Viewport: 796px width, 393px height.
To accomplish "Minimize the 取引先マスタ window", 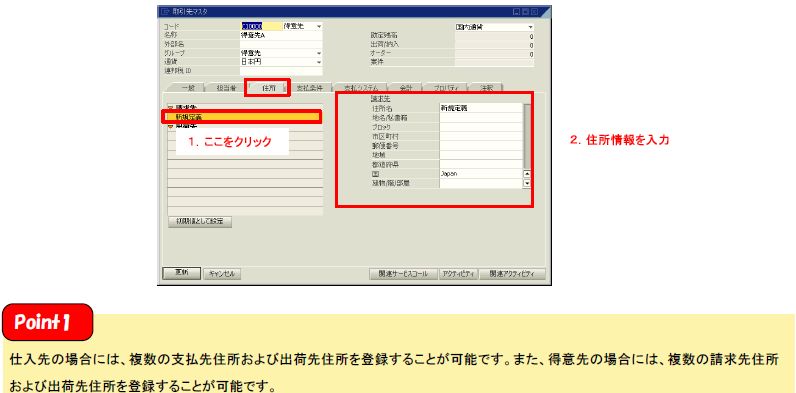I will point(516,12).
